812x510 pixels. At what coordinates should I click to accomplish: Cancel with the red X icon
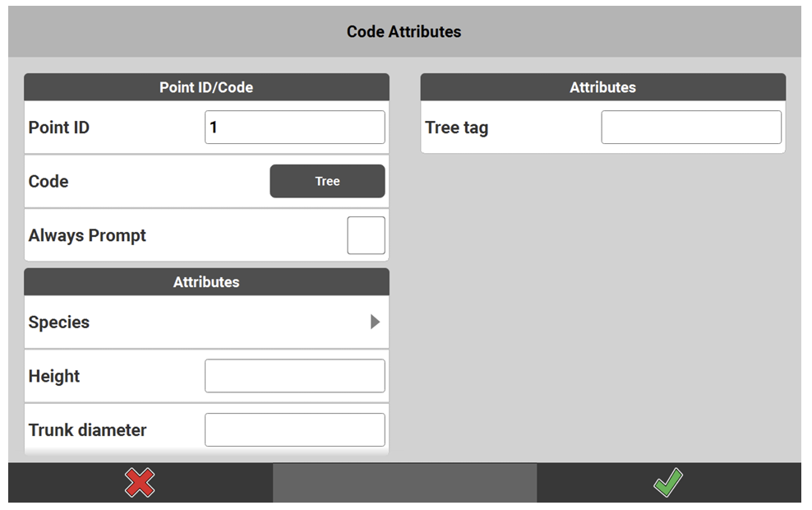coord(140,482)
